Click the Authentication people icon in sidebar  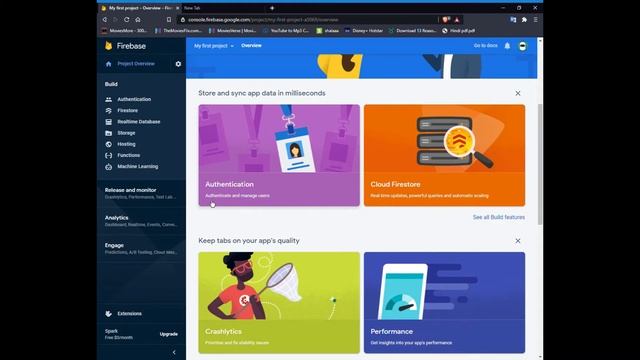click(109, 99)
